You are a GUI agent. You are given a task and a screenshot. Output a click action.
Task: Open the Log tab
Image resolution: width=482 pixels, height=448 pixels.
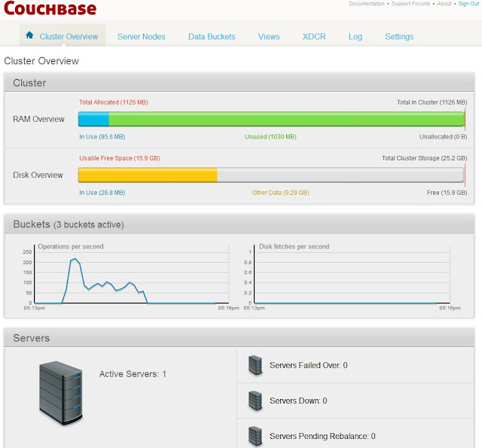[355, 37]
